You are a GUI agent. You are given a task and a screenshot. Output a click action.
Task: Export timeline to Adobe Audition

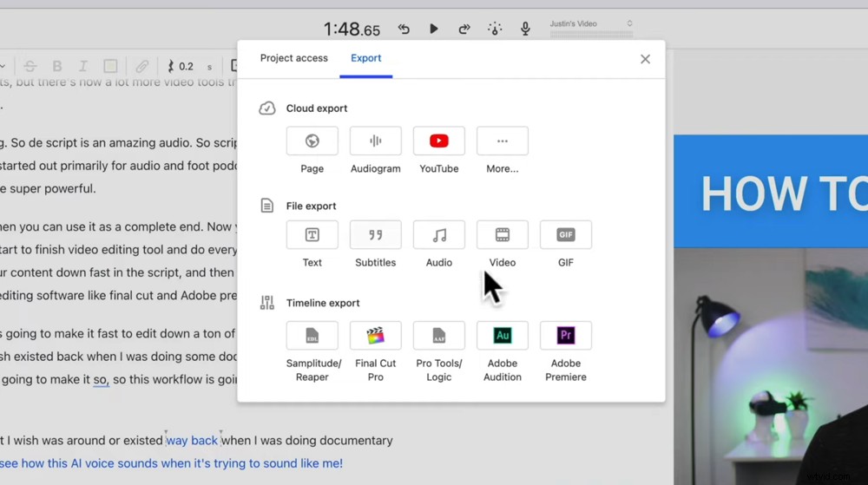click(502, 335)
